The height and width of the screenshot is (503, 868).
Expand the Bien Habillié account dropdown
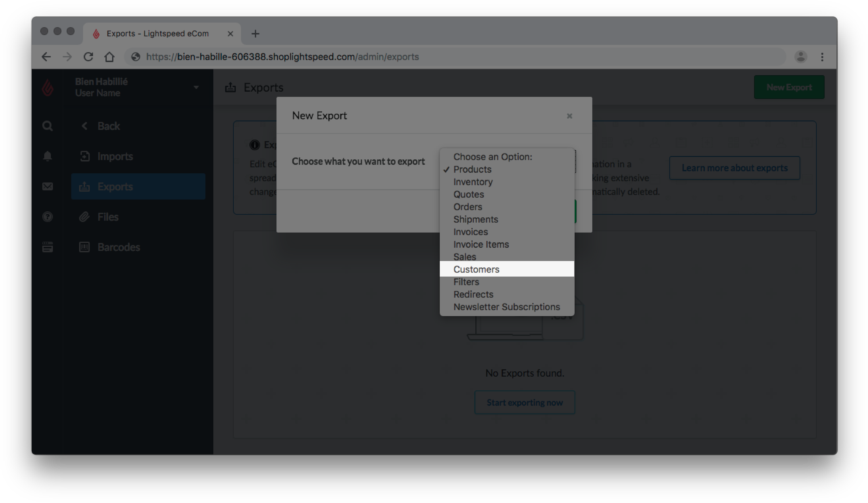pos(196,88)
